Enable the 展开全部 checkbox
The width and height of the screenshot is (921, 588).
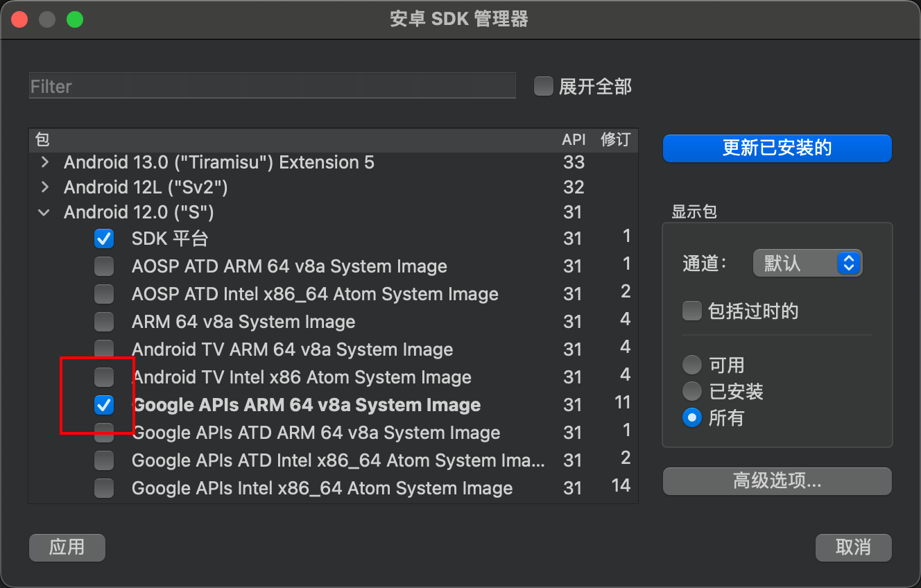[543, 86]
